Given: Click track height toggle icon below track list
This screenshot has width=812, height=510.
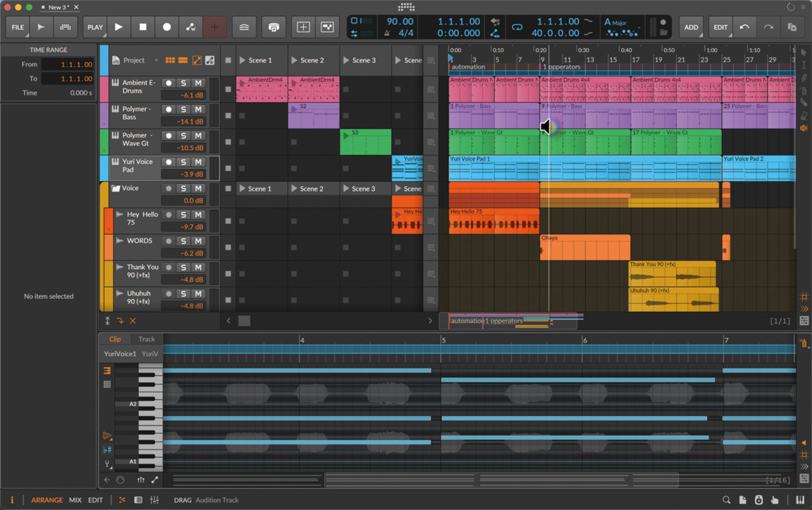Looking at the screenshot, I should coord(107,321).
